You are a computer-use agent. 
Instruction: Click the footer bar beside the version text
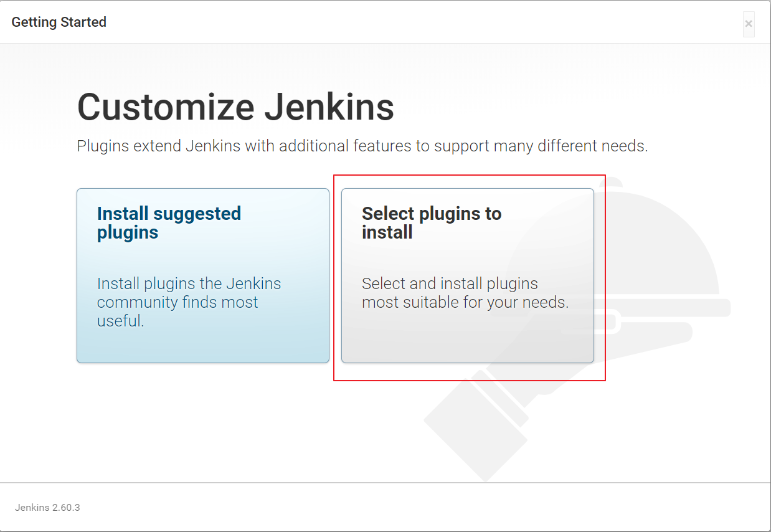click(423, 507)
